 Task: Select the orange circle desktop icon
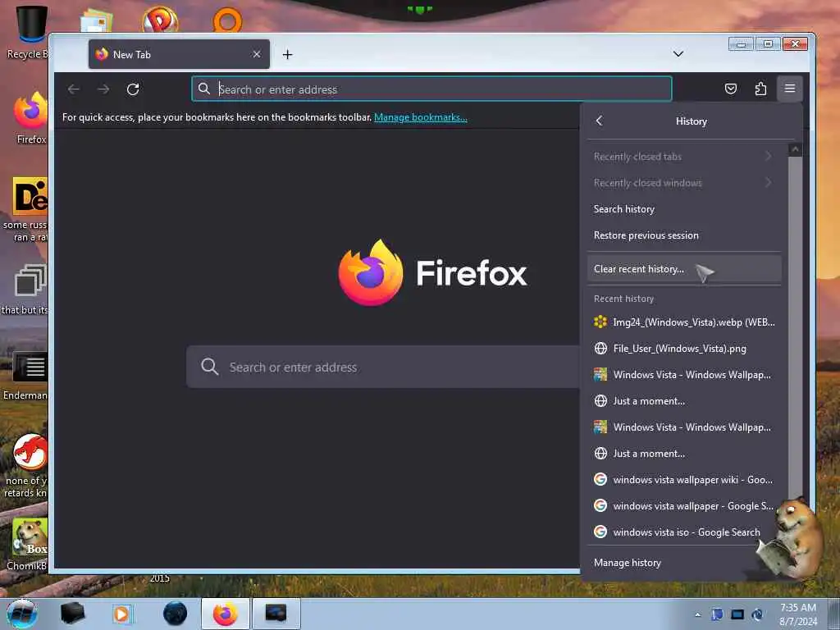pyautogui.click(x=227, y=21)
